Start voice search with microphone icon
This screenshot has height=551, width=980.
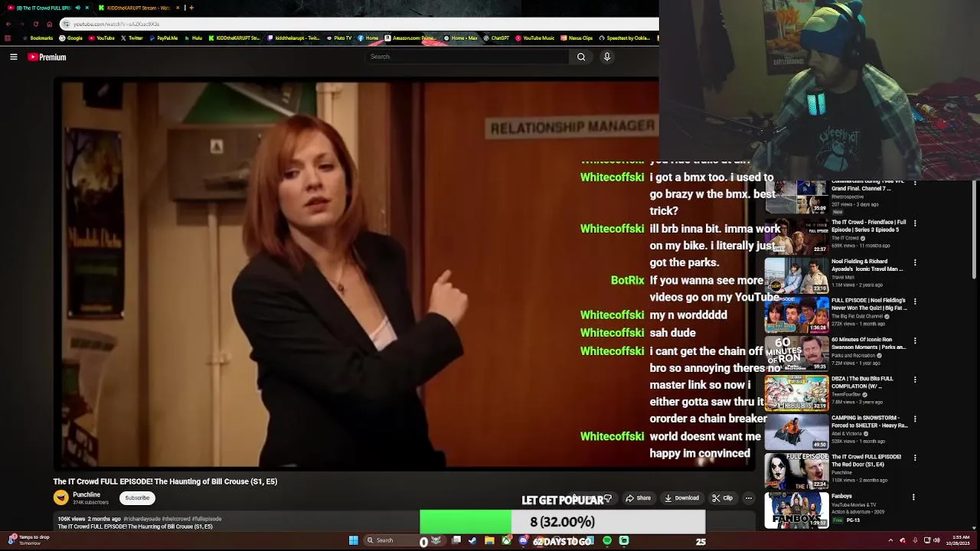tap(607, 57)
